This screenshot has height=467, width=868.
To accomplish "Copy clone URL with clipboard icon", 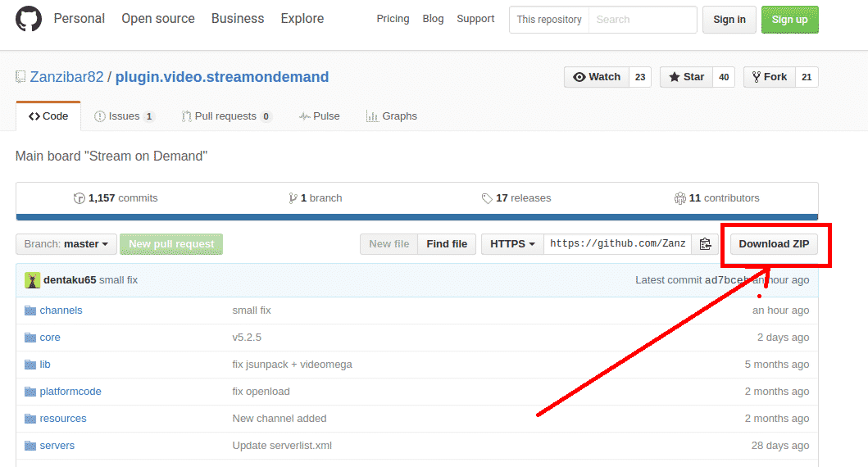I will click(x=705, y=244).
